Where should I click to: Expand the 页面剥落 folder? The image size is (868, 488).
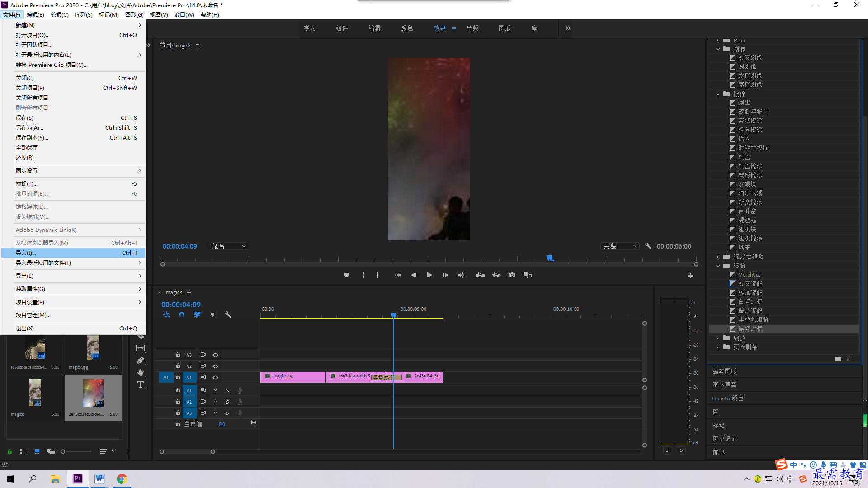point(718,347)
